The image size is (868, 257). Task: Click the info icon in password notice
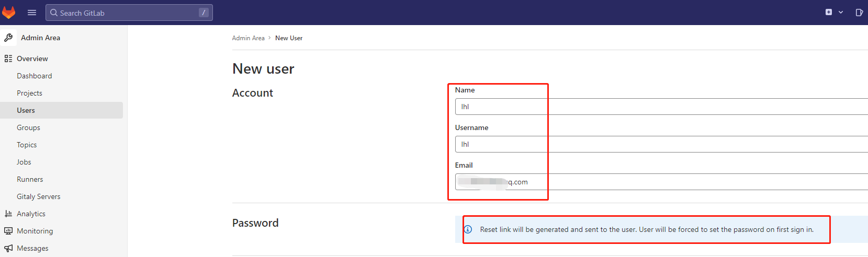(x=468, y=229)
